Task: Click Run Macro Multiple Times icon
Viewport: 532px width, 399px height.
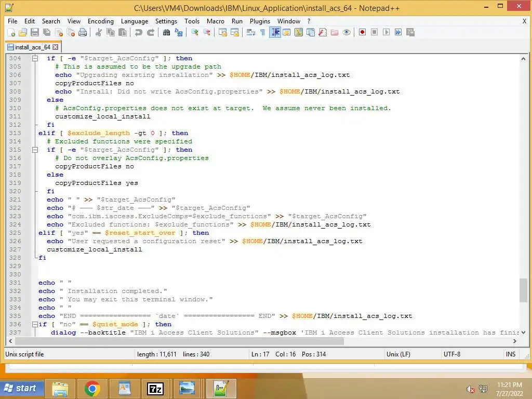Action: tap(398, 32)
